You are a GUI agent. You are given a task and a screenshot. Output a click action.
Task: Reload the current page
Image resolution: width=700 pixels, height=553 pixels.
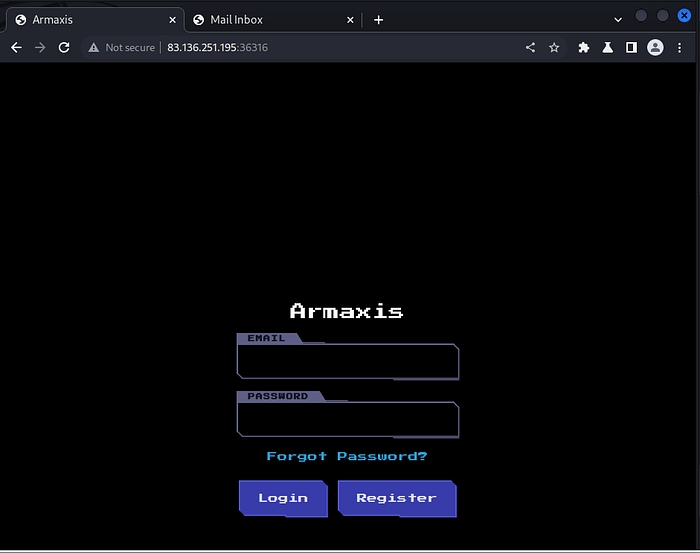coord(64,47)
